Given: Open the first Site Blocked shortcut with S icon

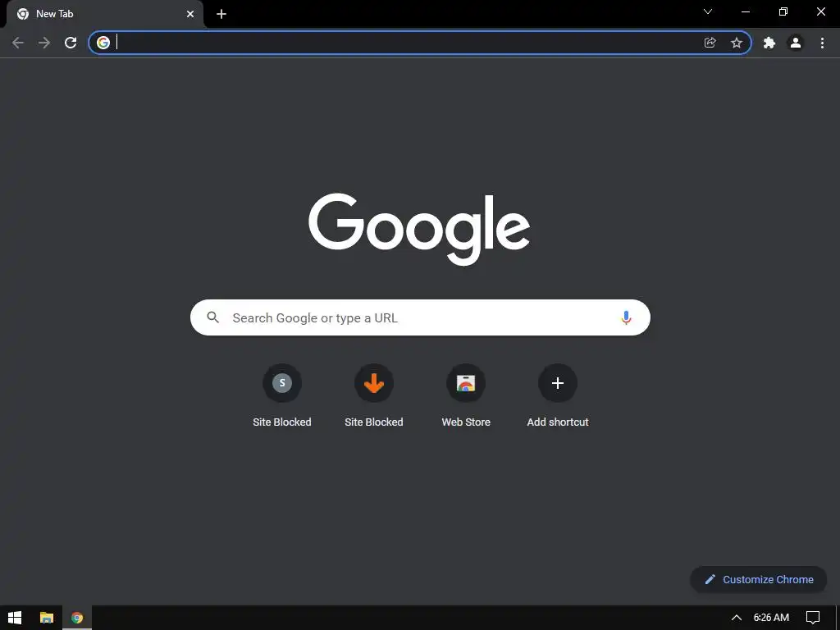Looking at the screenshot, I should point(282,396).
